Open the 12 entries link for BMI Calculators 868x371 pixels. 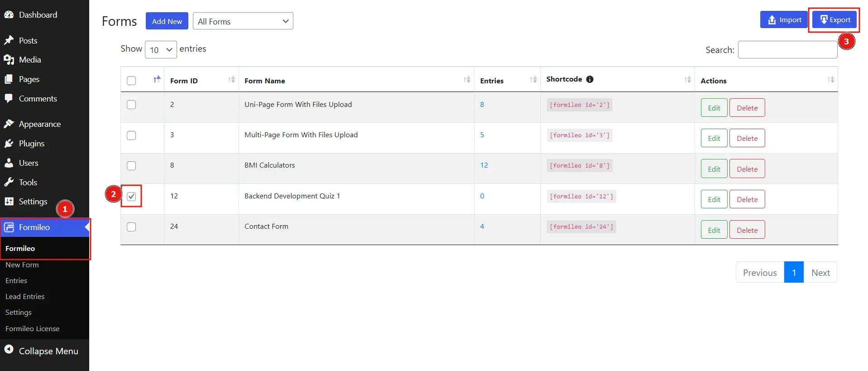pos(484,165)
